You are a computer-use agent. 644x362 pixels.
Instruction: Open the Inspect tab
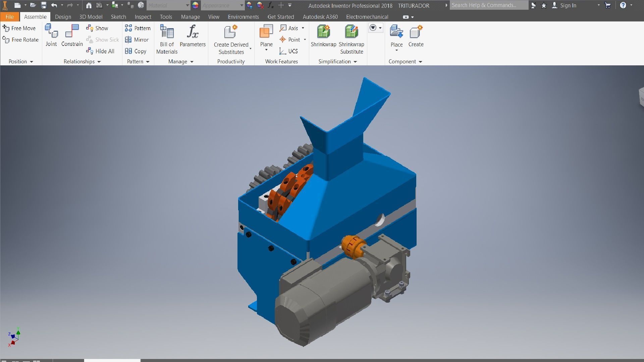(x=143, y=17)
